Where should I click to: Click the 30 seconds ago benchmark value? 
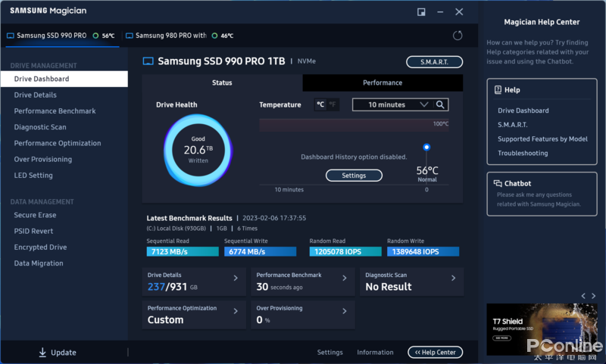click(x=279, y=287)
